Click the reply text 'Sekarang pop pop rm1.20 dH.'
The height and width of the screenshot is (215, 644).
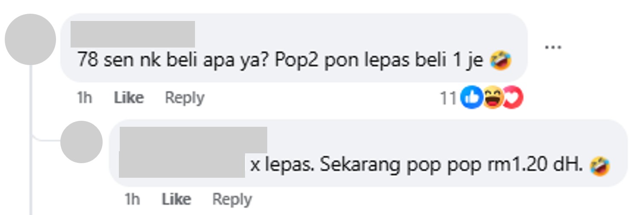(x=452, y=165)
